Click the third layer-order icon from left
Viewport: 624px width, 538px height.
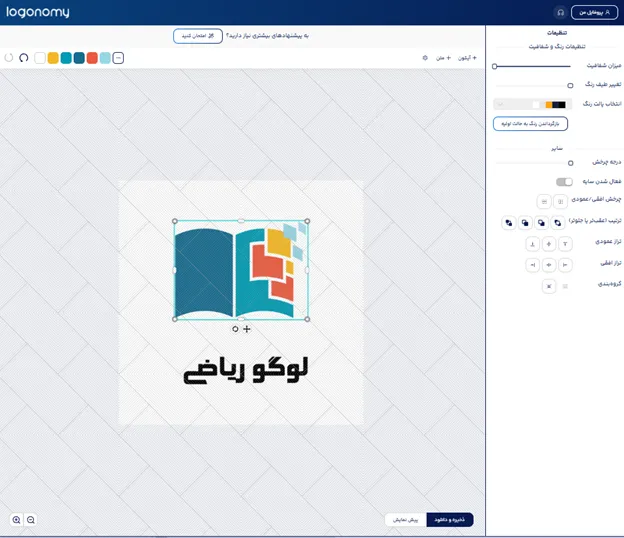(x=542, y=223)
